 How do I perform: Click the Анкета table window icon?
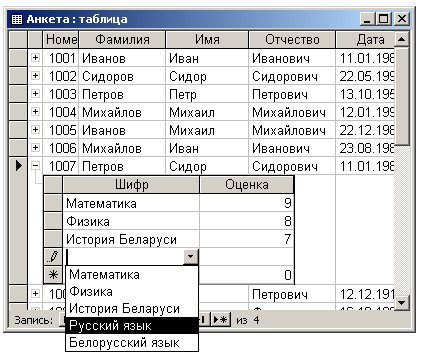17,19
